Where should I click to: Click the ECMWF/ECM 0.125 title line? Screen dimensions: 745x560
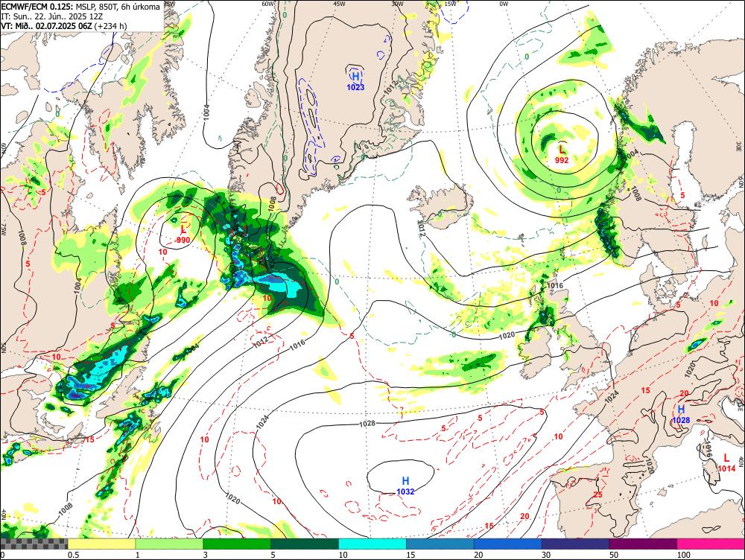click(80, 7)
